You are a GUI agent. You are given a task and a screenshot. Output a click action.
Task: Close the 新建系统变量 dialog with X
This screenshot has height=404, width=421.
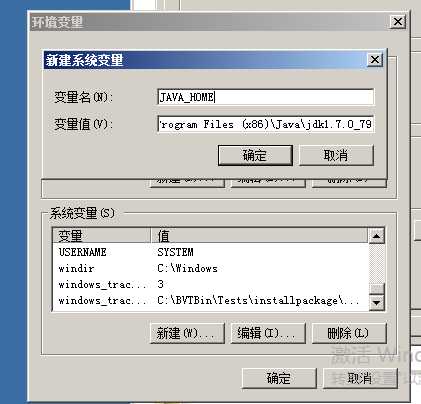tap(375, 60)
